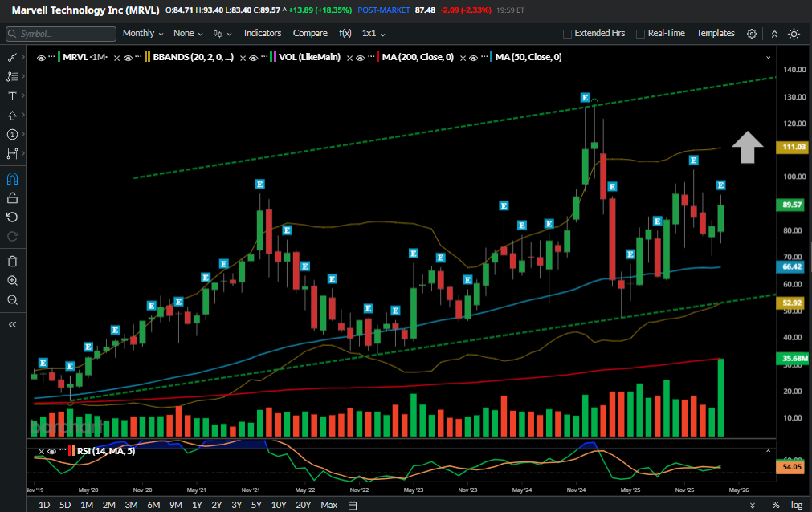
Task: Zoom out with the minus magnifier
Action: pos(12,300)
